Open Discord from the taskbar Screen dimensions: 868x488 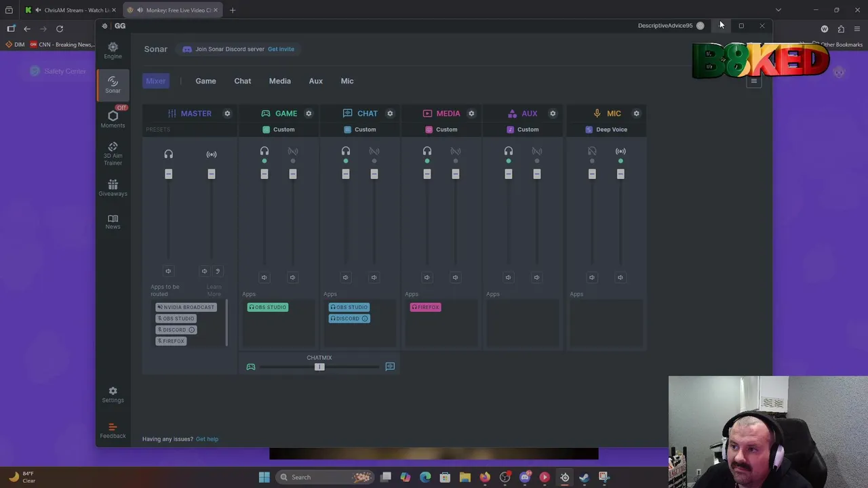point(525,477)
